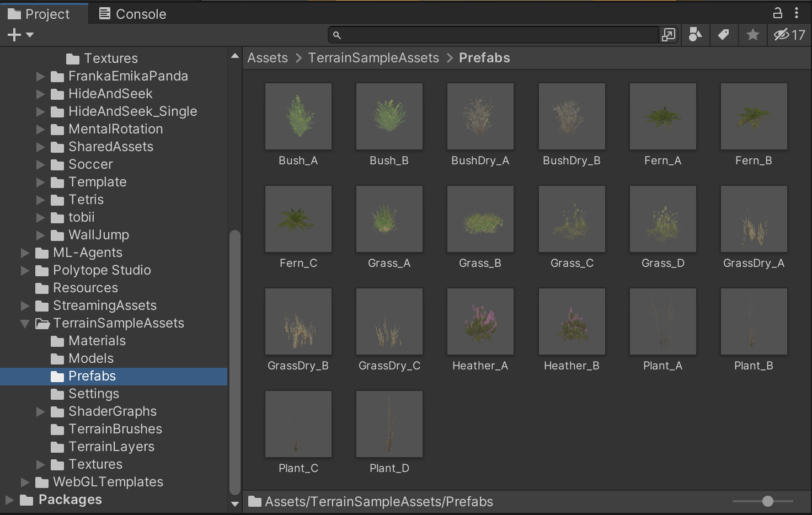Click the open in new window search icon
Screen dimensions: 812x515
click(668, 35)
